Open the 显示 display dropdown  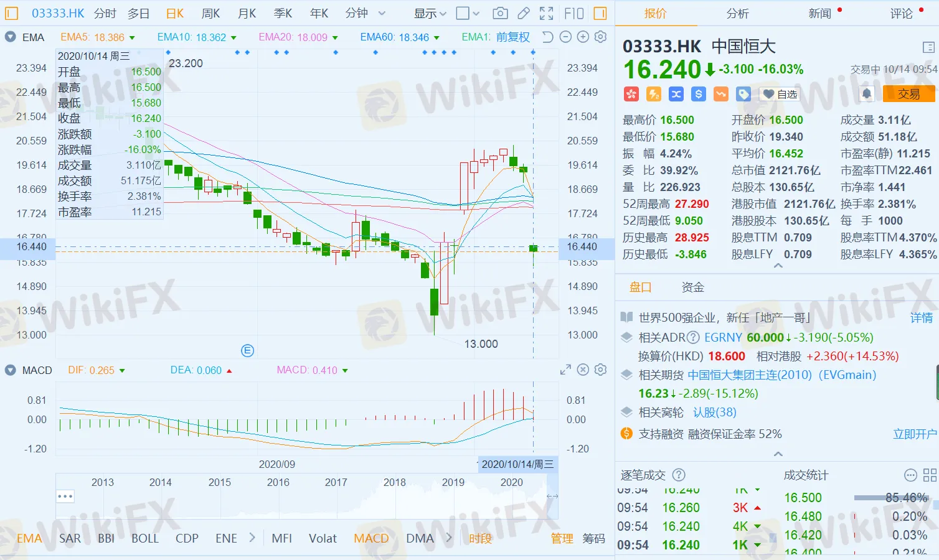(x=430, y=13)
